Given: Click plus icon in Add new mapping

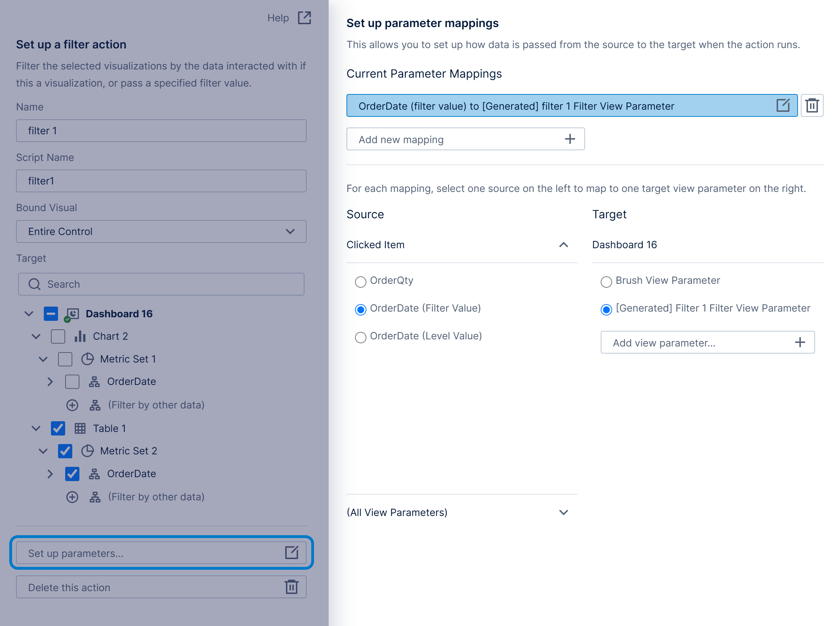Looking at the screenshot, I should click(569, 139).
